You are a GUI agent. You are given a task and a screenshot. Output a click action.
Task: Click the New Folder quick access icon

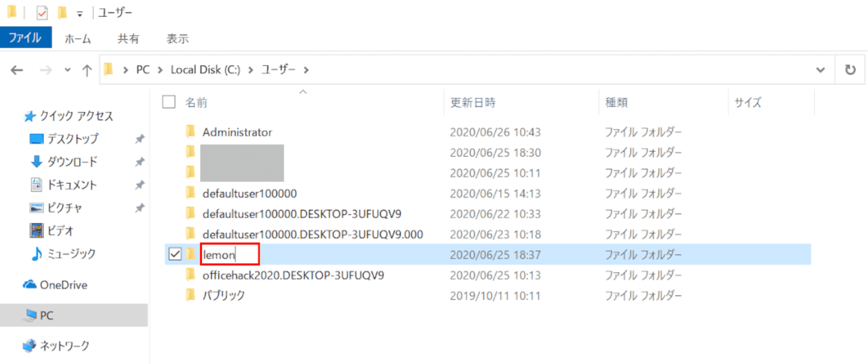62,12
